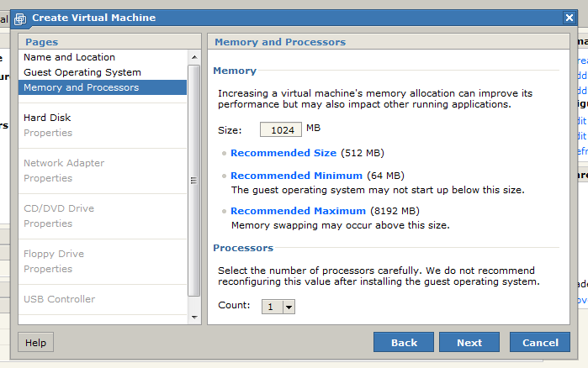This screenshot has height=368, width=588.
Task: Click the Create Virtual Machine title icon
Action: pos(21,18)
